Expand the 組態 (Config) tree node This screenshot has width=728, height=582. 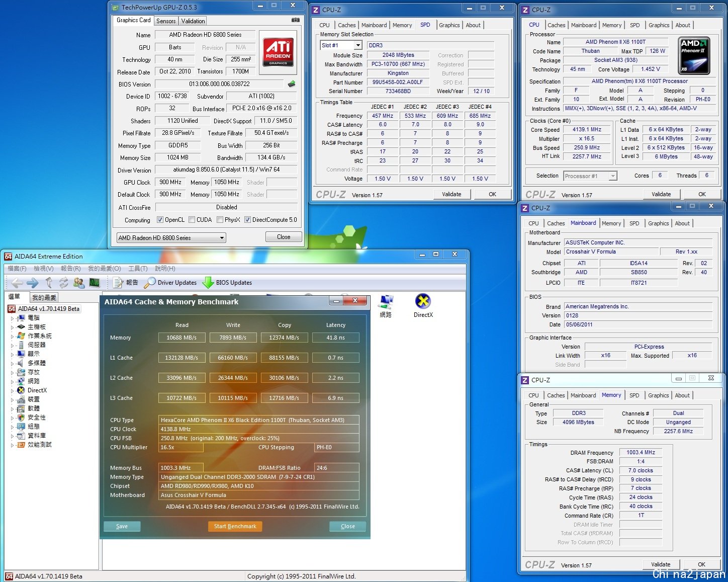pyautogui.click(x=12, y=427)
